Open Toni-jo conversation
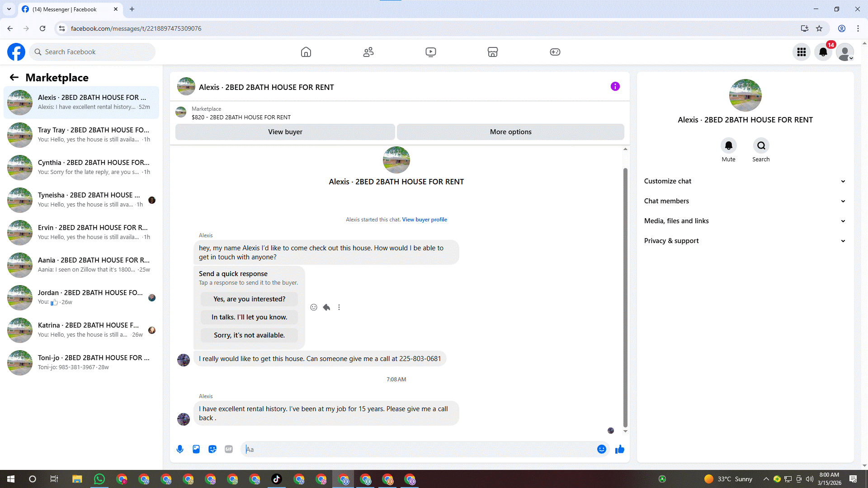868x488 pixels. click(x=81, y=363)
